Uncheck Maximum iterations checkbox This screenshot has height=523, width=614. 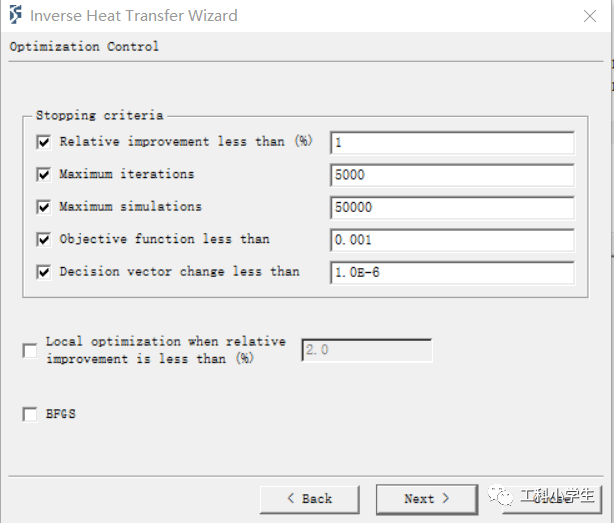point(43,175)
